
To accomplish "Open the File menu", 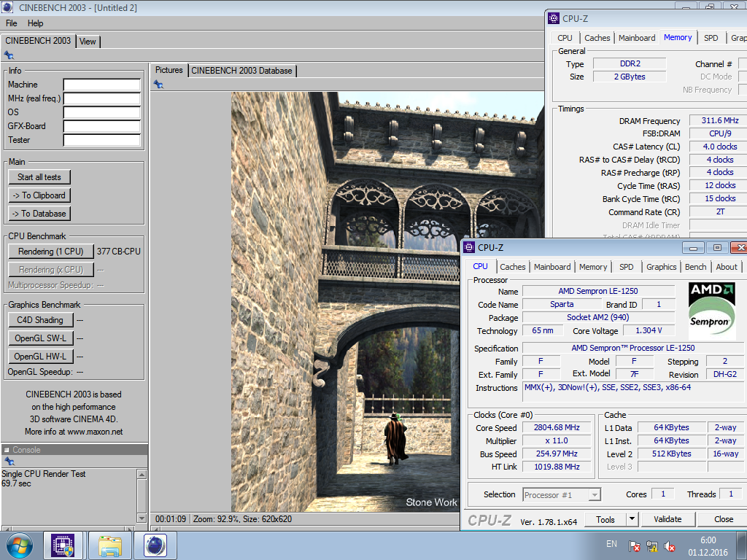I will point(12,23).
